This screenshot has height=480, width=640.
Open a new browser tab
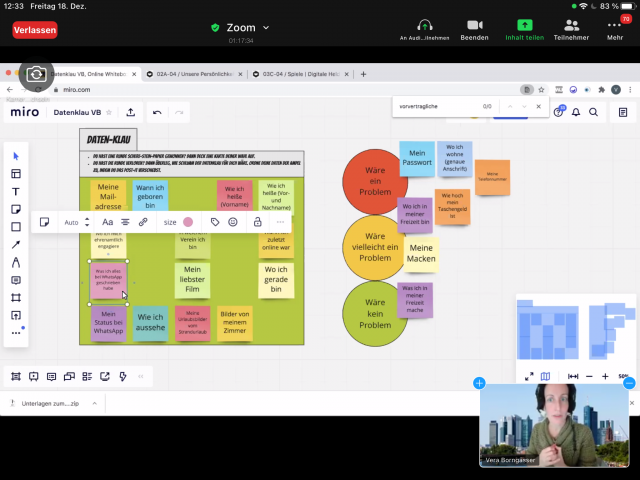coord(363,74)
